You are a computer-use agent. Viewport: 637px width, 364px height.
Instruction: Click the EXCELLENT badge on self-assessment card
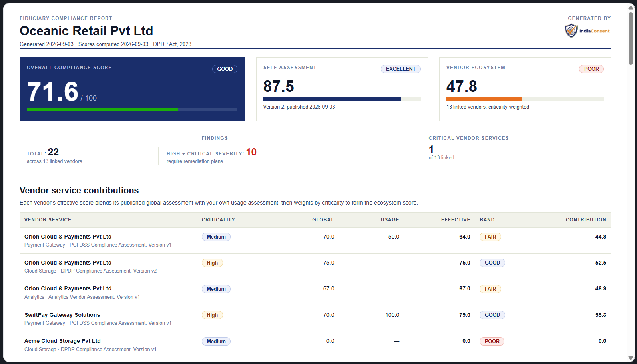400,69
